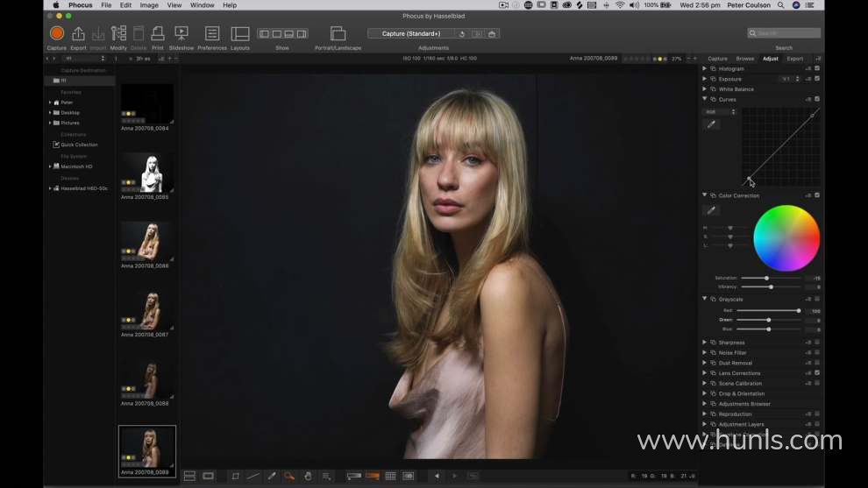Select the eyedropper tool in bottom toolbar
Screen dimensions: 868x488
click(x=272, y=476)
